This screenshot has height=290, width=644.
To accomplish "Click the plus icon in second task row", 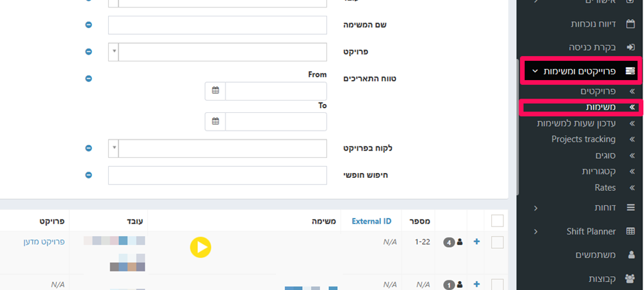I will (477, 284).
